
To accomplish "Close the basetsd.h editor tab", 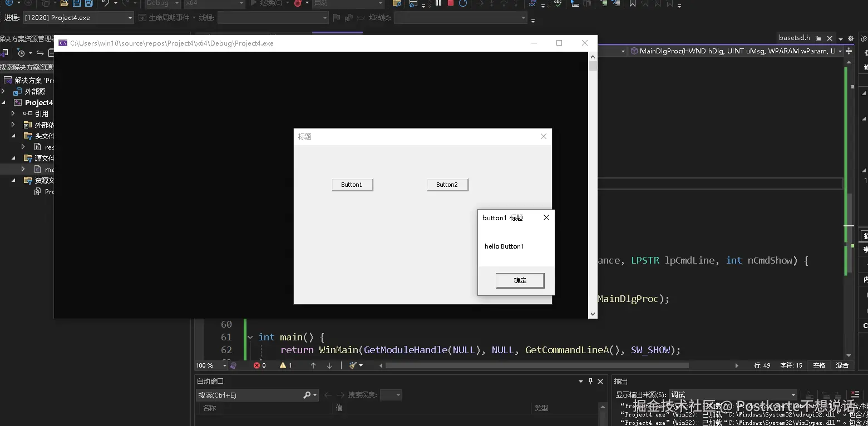I will tap(830, 38).
